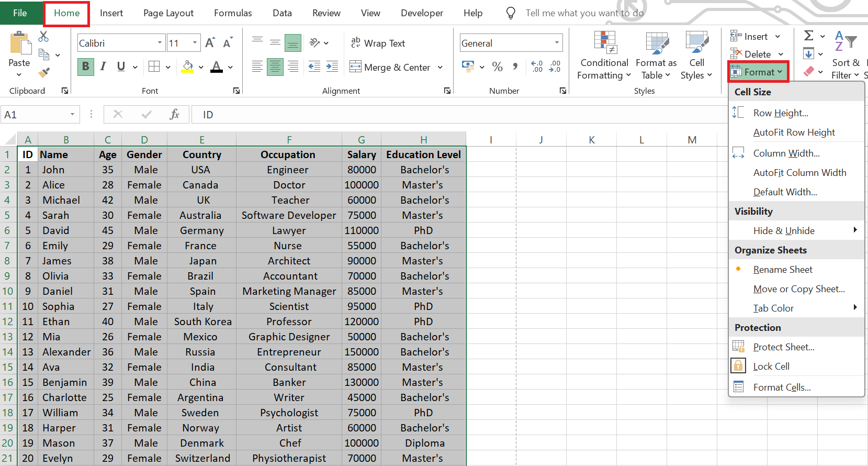The height and width of the screenshot is (466, 868).
Task: Click the Name Box showing A1
Action: (x=34, y=114)
